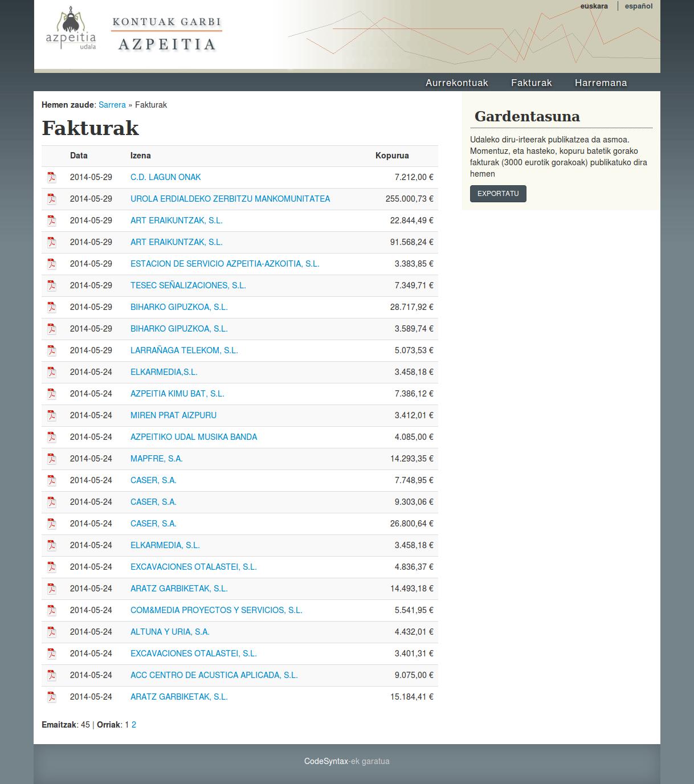The width and height of the screenshot is (694, 784).
Task: Open the Aurrekontuak menu item
Action: click(x=456, y=83)
